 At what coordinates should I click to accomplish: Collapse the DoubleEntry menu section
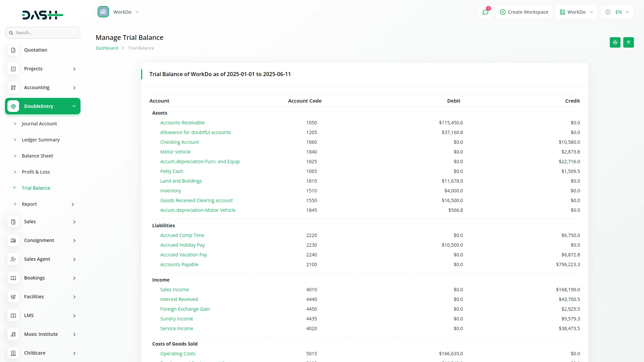click(x=74, y=106)
